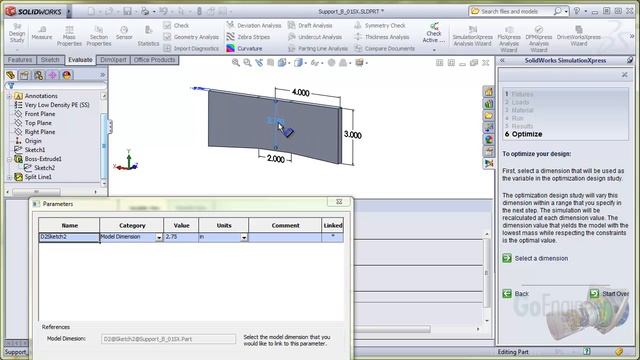The height and width of the screenshot is (360, 640).
Task: Switch to the Office Products tab
Action: [x=154, y=60]
